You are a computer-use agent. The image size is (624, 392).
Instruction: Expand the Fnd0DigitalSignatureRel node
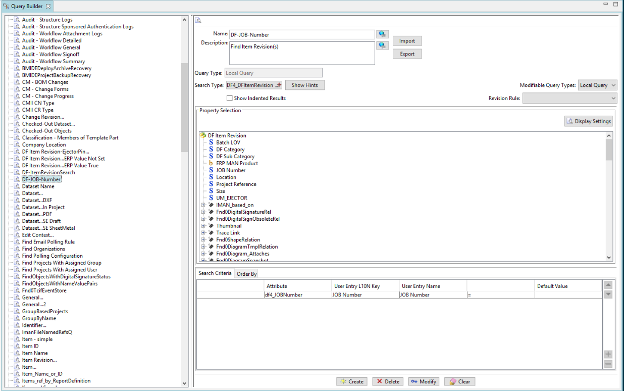[x=203, y=212]
